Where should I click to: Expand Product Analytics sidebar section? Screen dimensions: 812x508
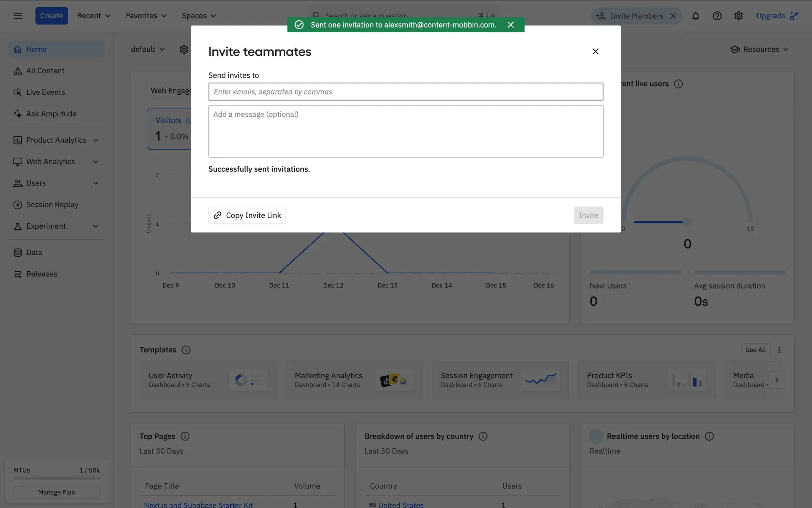click(96, 140)
